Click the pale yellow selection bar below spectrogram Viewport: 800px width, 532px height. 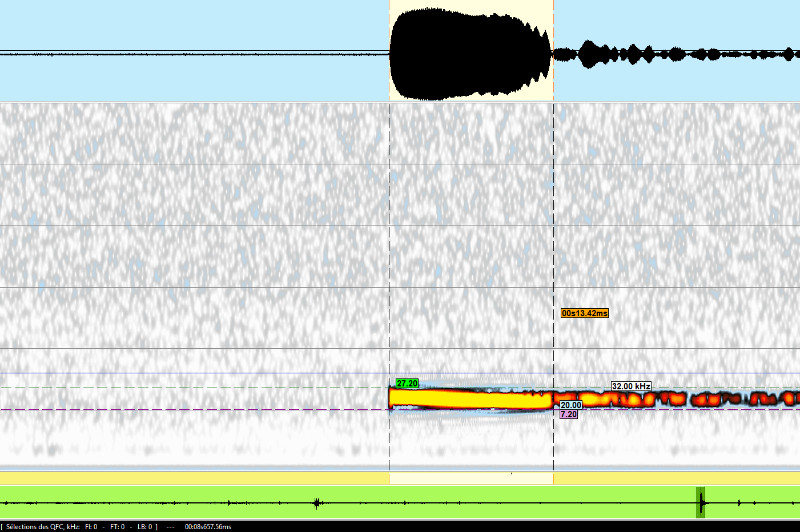470,478
